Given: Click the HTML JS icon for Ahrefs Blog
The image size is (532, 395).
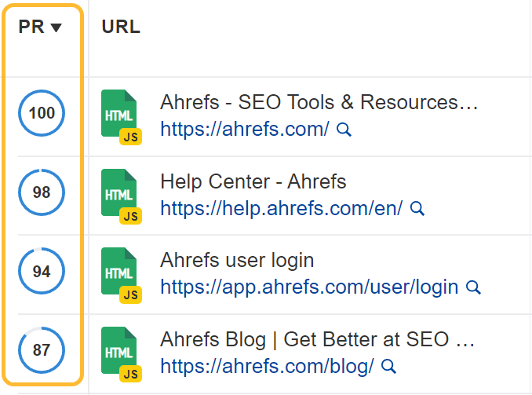Looking at the screenshot, I should (x=120, y=353).
